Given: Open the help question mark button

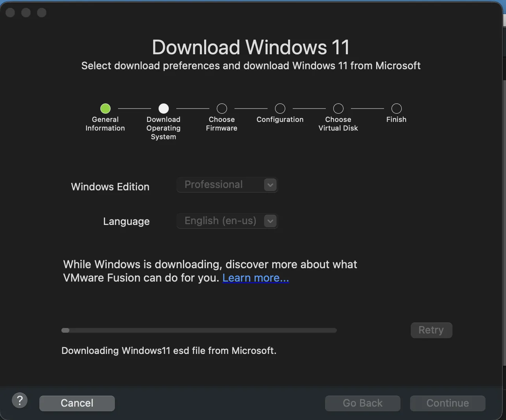Looking at the screenshot, I should tap(20, 401).
